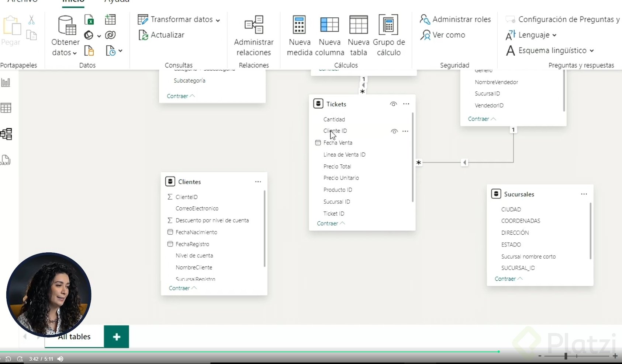
Task: Switch to Table view in left sidebar
Action: [6, 108]
